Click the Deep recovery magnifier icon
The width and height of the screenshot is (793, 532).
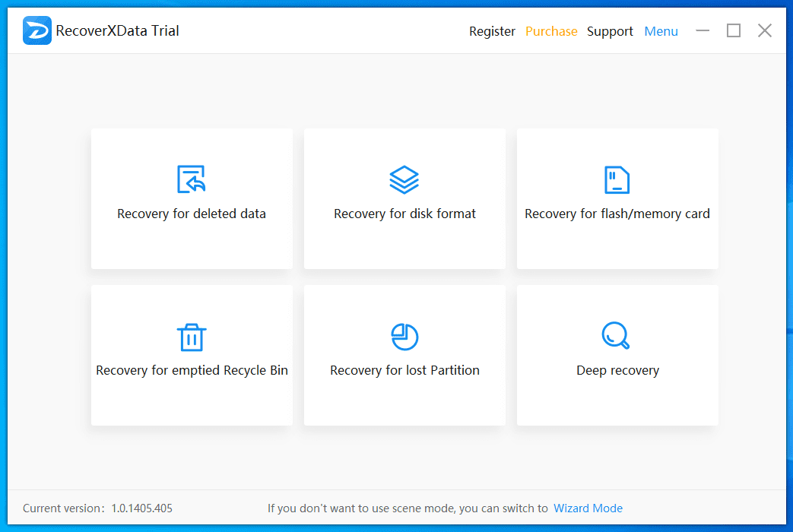pyautogui.click(x=616, y=335)
